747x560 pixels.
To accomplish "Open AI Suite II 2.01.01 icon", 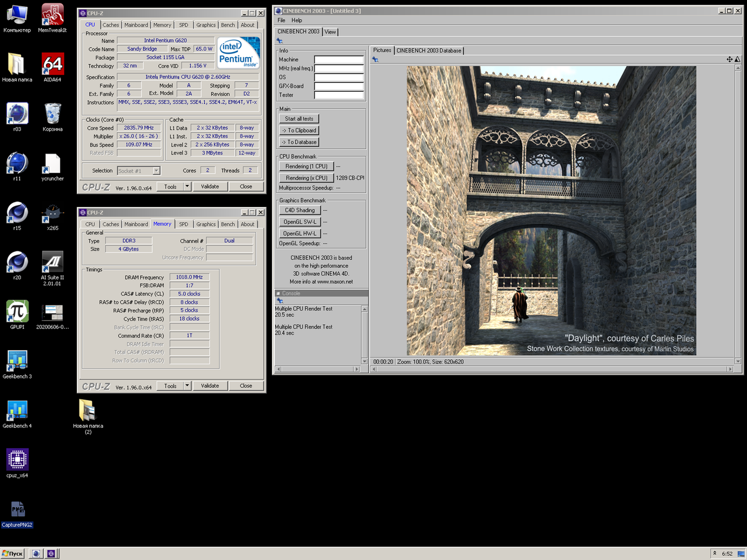I will (x=52, y=268).
